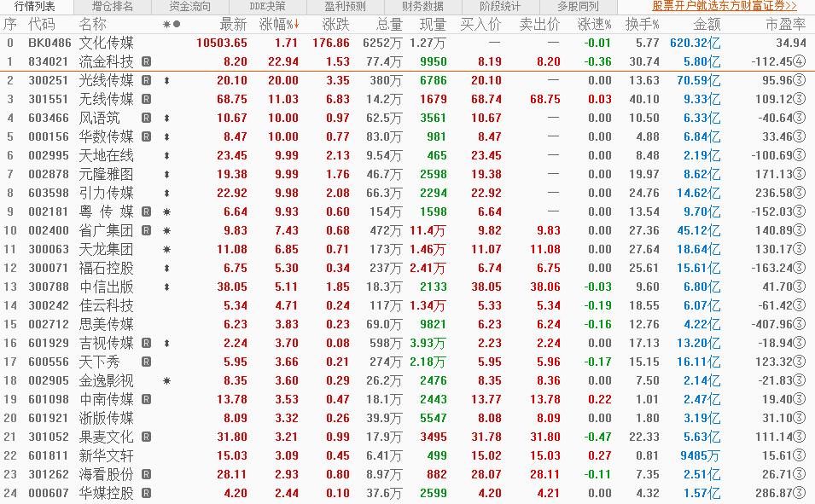Click the R badge beside 海看股份
Screen dimensions: 815x504
pyautogui.click(x=147, y=474)
